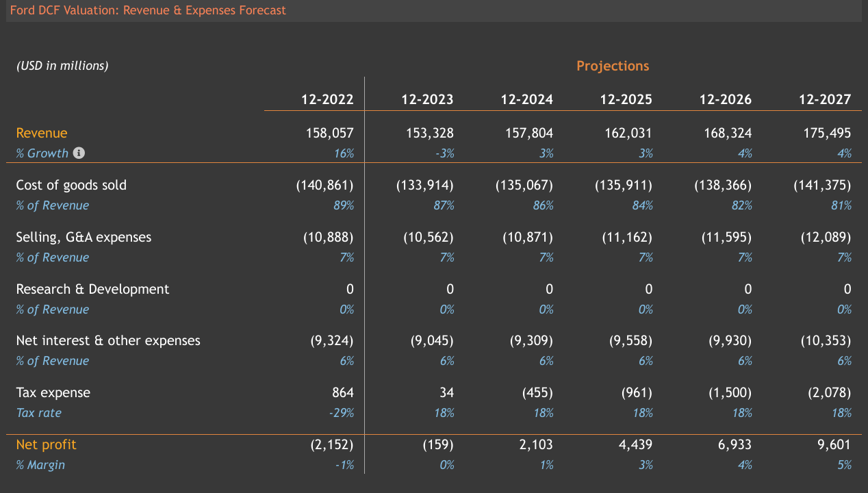Click the 12-2022 column header
Viewport: 868px width, 493px height.
click(328, 99)
